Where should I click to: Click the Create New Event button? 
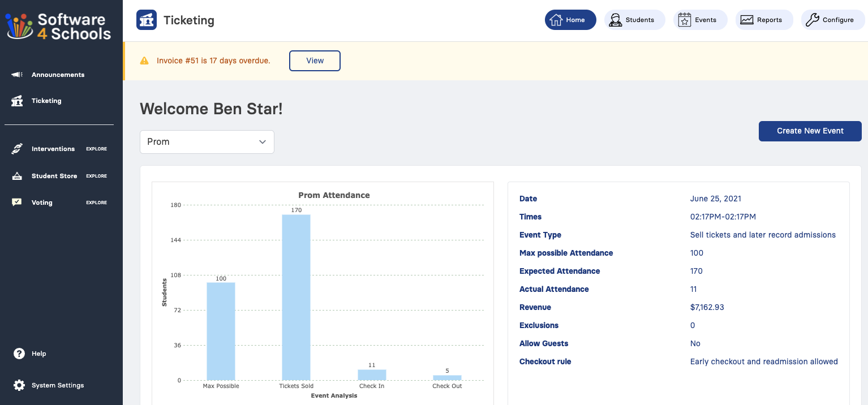(810, 131)
